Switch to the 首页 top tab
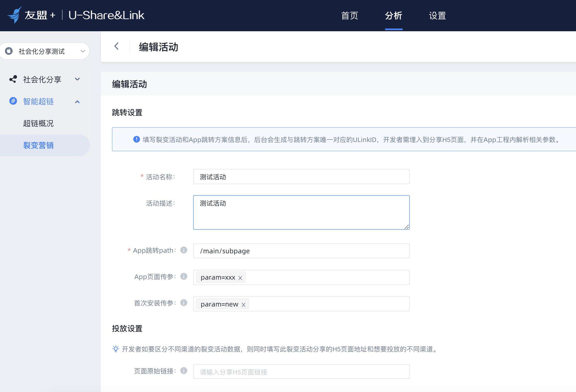Viewport: 576px width, 392px height. click(x=349, y=16)
